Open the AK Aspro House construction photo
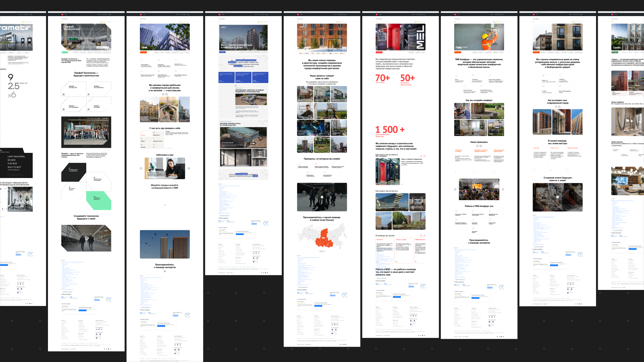 (x=243, y=137)
